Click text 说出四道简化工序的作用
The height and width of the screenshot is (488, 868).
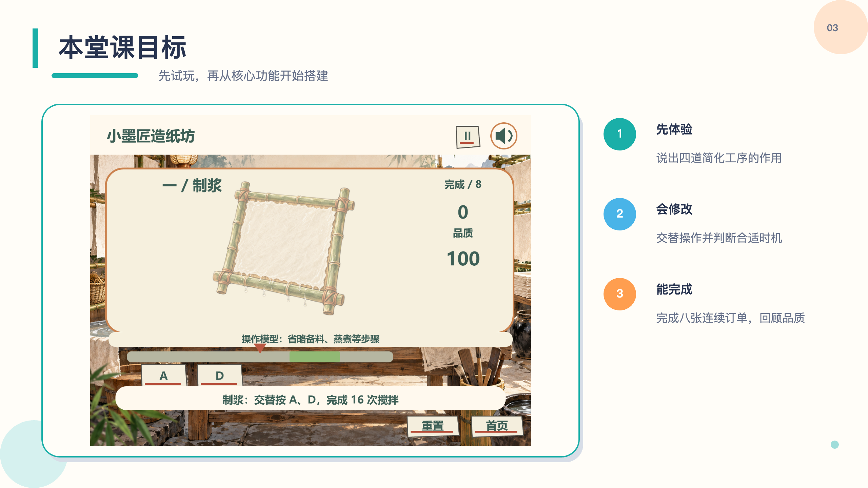pos(719,158)
